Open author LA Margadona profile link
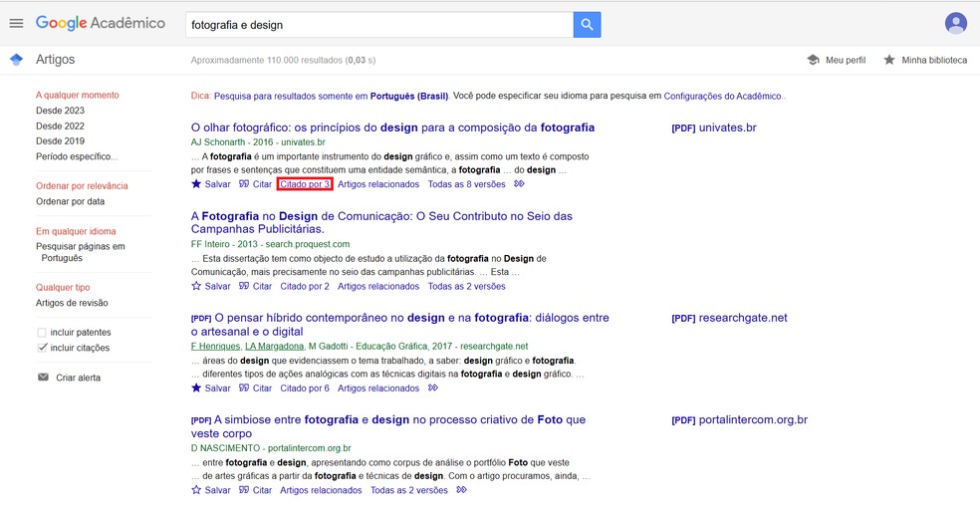 (274, 347)
